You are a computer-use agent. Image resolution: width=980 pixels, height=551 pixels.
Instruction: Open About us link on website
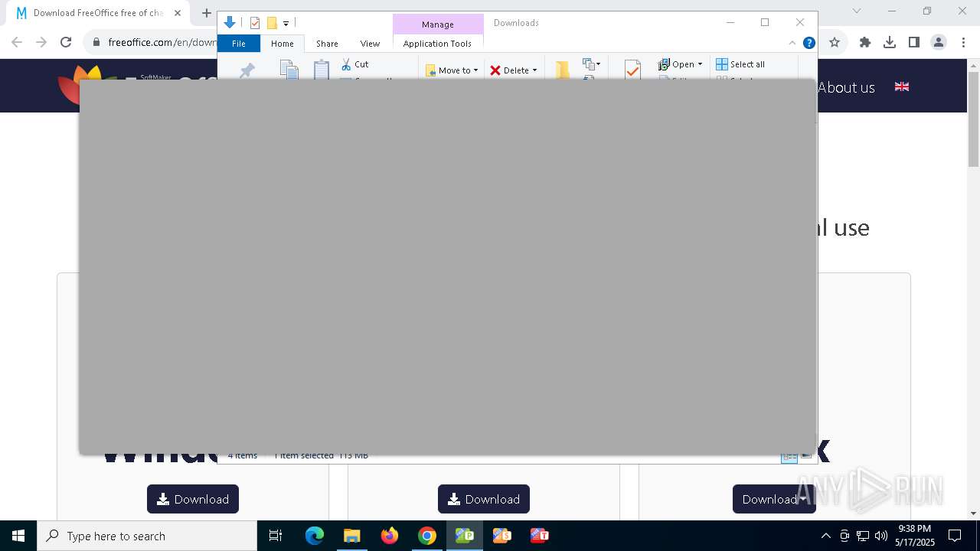click(x=846, y=87)
